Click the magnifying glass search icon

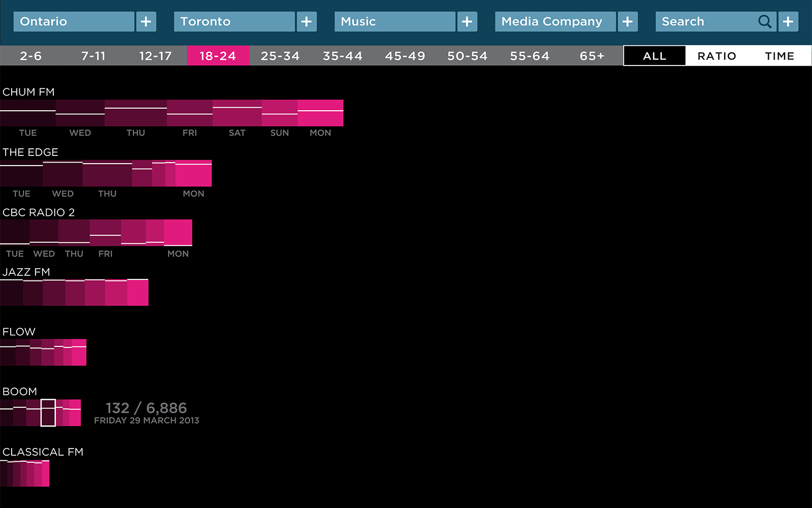(x=764, y=22)
